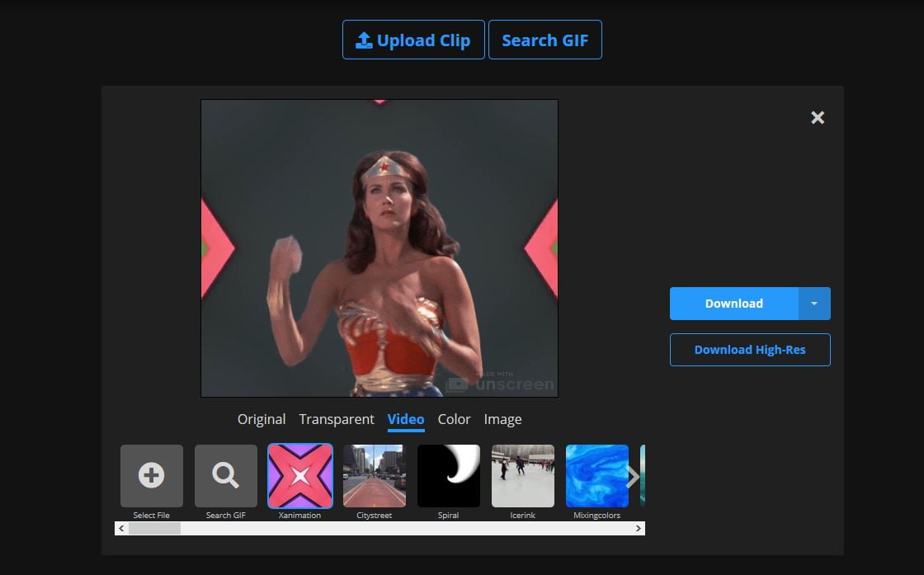Download the processed clip

733,304
